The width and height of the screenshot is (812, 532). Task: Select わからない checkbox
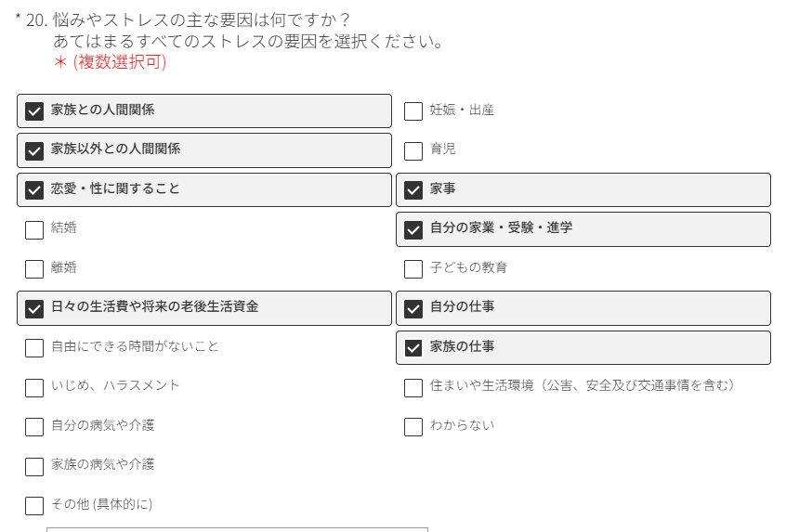[413, 427]
